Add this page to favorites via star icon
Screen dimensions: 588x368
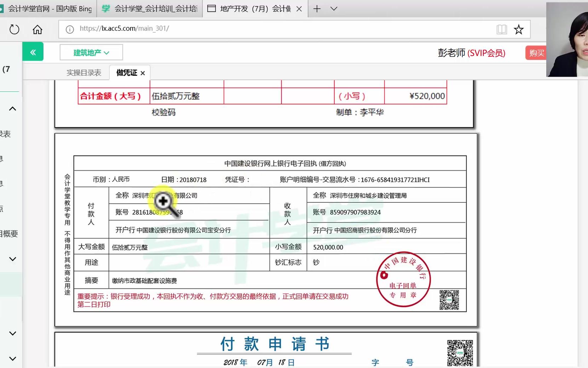518,29
